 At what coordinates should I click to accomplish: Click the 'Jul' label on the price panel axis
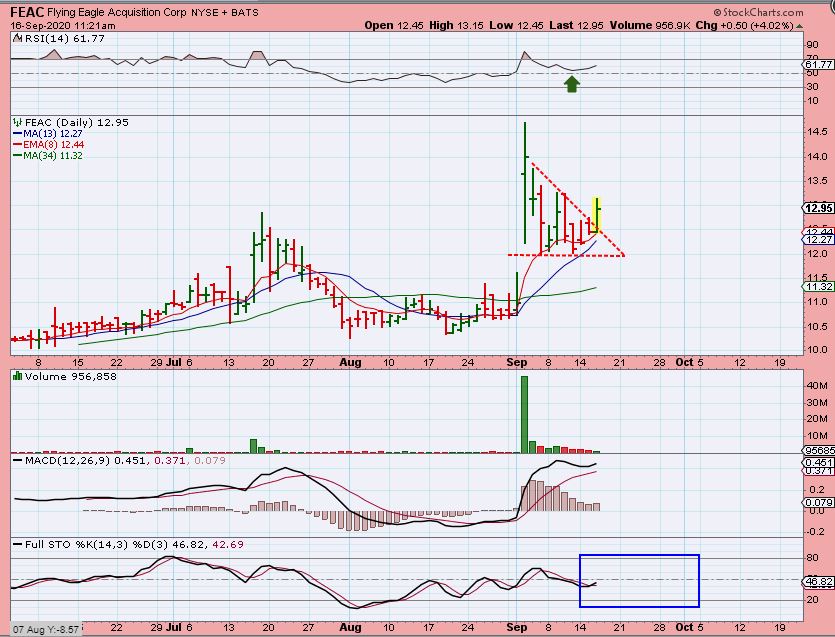(x=173, y=363)
